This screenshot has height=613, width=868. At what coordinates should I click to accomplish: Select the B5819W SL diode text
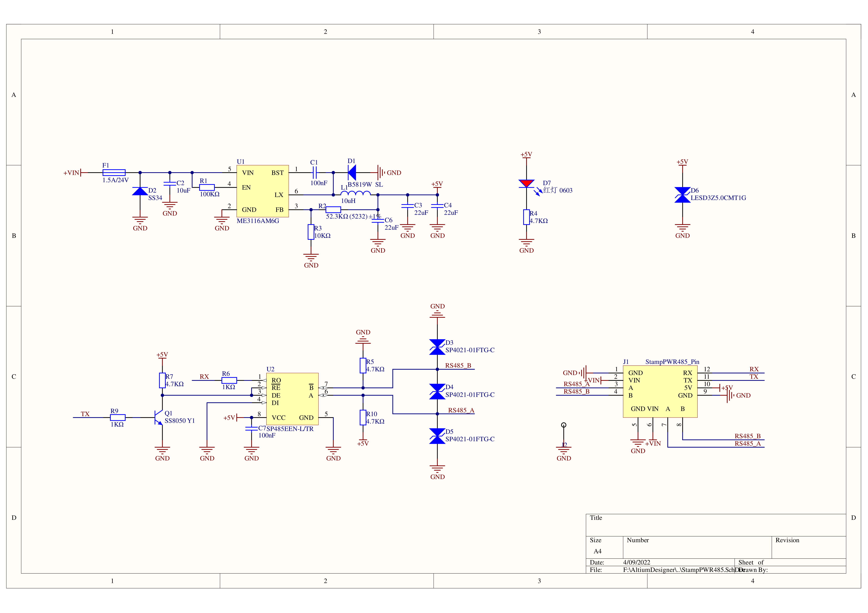tap(365, 185)
